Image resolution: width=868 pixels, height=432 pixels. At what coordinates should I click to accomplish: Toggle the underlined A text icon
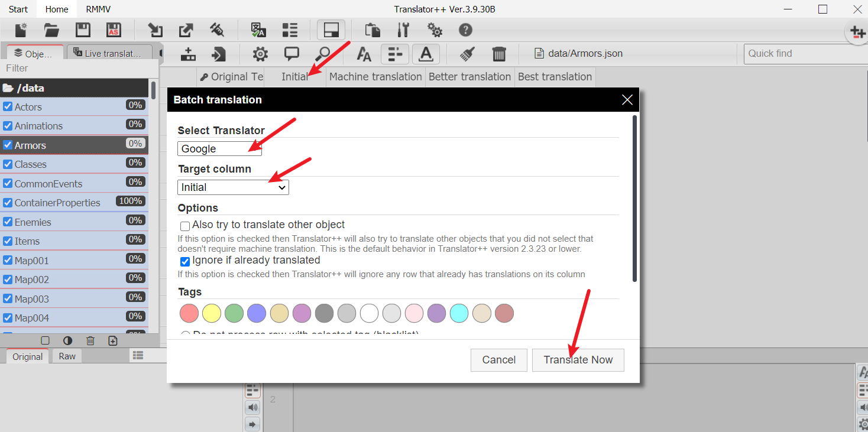click(x=426, y=54)
